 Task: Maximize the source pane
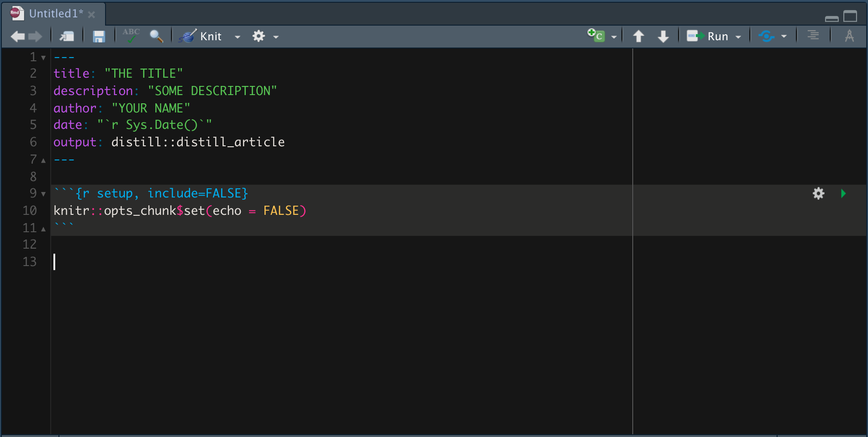[850, 16]
